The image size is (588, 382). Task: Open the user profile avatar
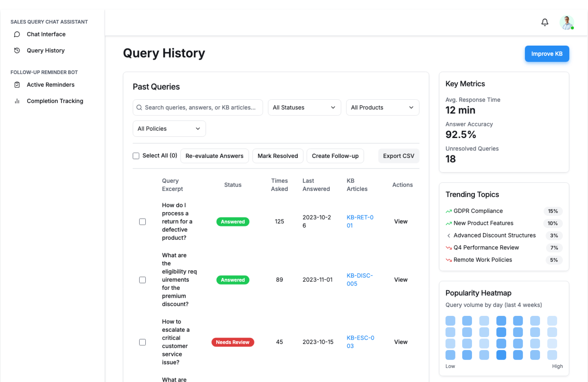[x=566, y=22]
